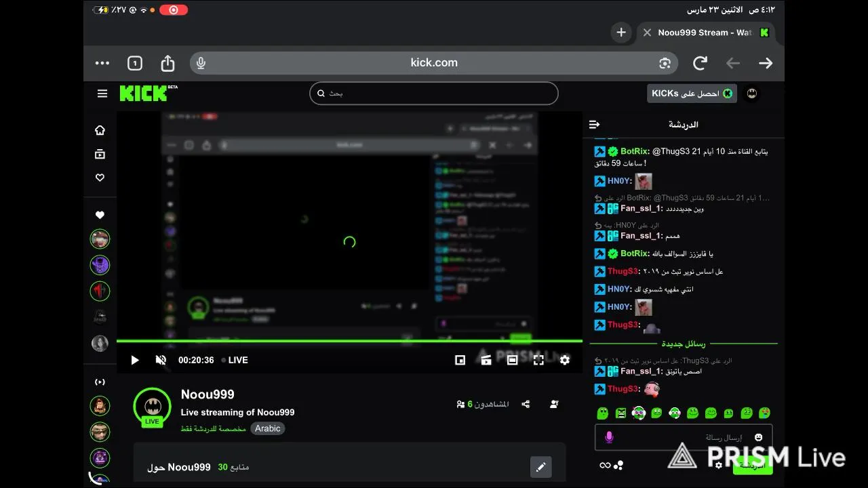This screenshot has width=868, height=488.
Task: Insert the heart-eyes crying green emote
Action: pos(764,413)
